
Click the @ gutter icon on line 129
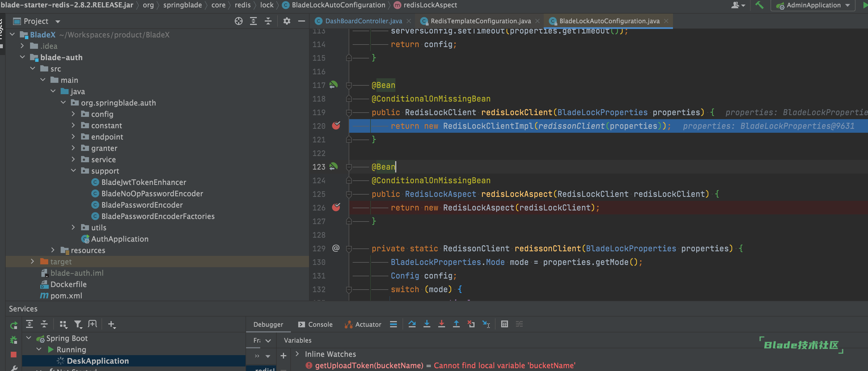(336, 248)
